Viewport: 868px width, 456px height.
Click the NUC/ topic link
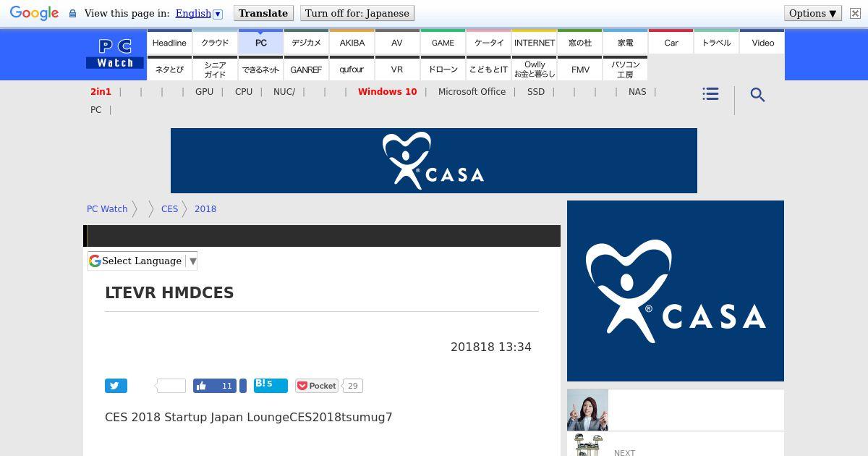click(x=284, y=92)
